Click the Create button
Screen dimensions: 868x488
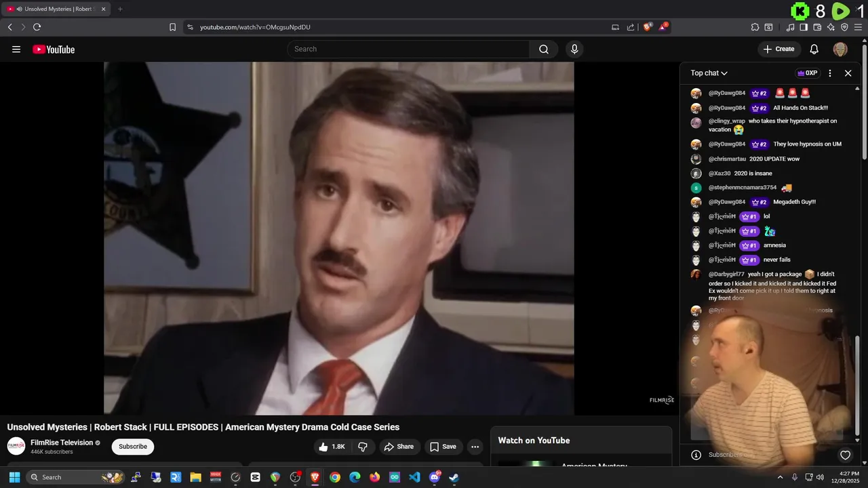(778, 49)
